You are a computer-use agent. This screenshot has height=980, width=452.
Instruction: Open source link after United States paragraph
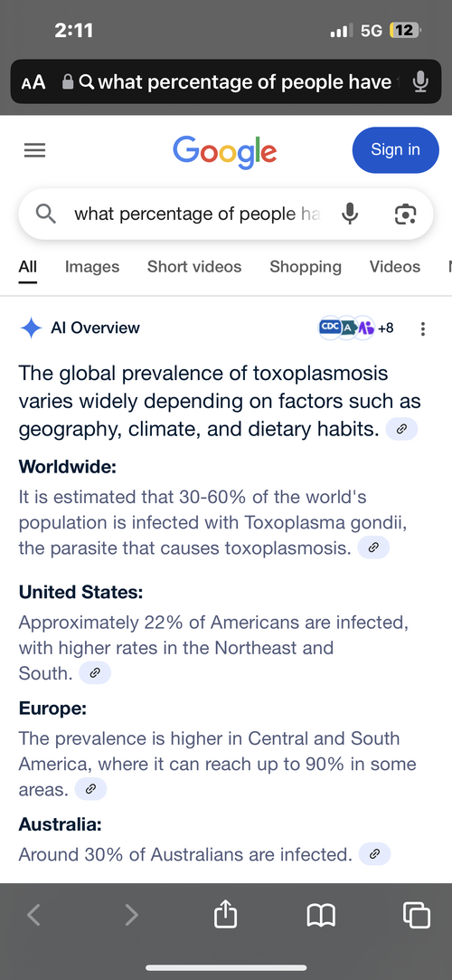coord(95,673)
